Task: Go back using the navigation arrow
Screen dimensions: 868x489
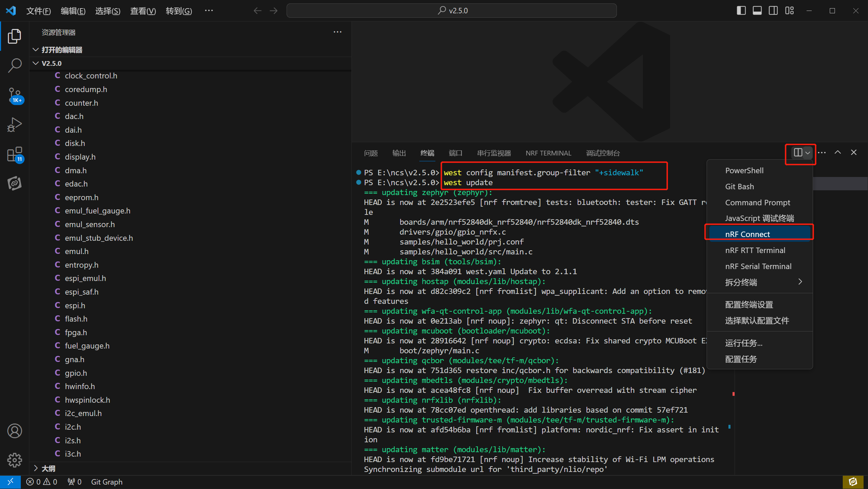Action: [x=258, y=11]
